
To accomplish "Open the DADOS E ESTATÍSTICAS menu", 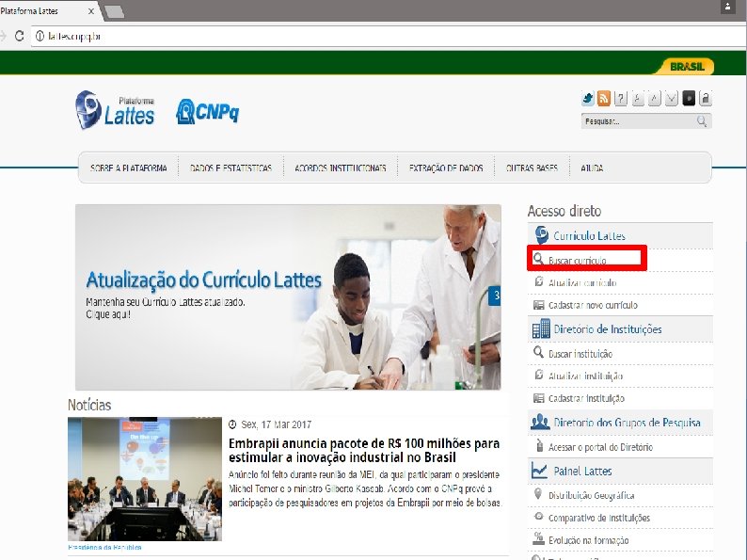I will click(230, 168).
